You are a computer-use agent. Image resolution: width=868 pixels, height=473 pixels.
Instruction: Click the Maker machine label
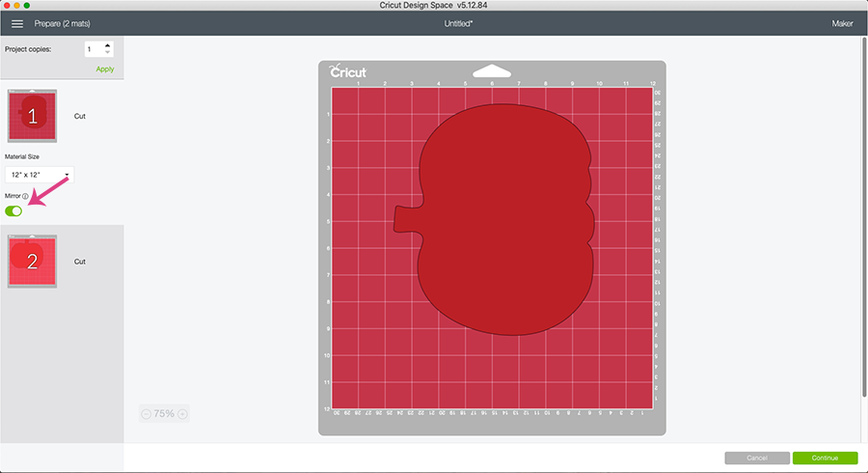pyautogui.click(x=842, y=22)
